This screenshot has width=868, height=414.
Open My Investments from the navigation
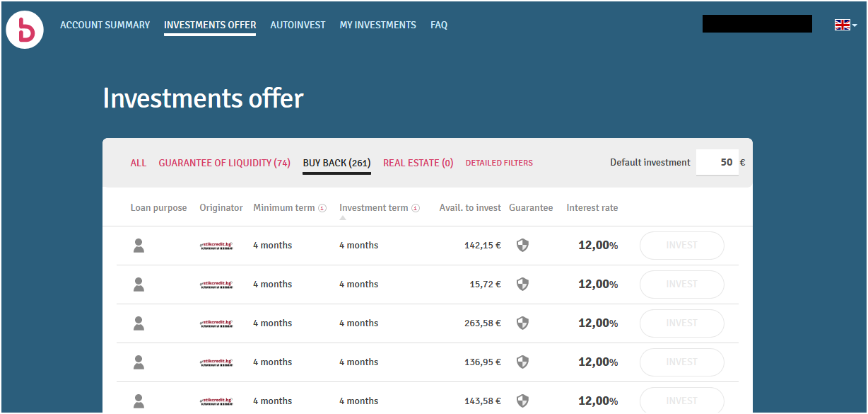point(377,25)
